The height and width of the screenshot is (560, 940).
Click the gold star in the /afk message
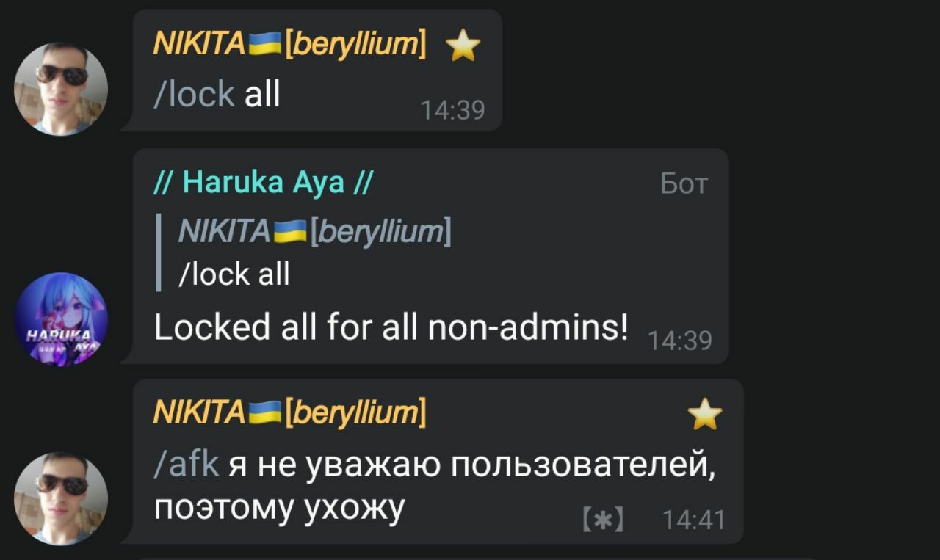coord(705,414)
